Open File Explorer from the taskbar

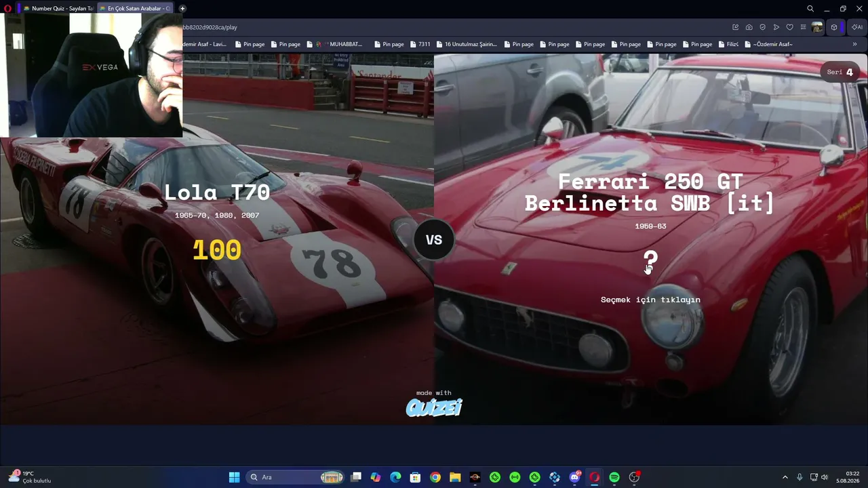455,477
